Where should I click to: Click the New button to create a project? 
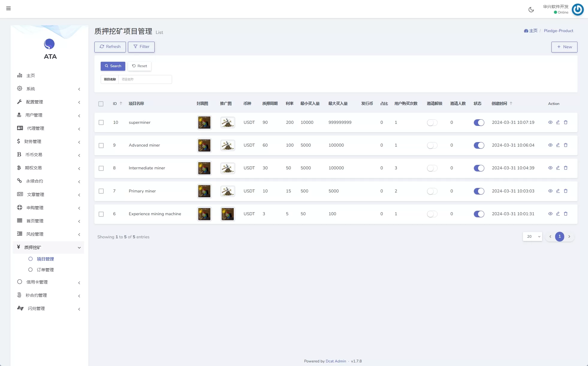click(x=564, y=47)
